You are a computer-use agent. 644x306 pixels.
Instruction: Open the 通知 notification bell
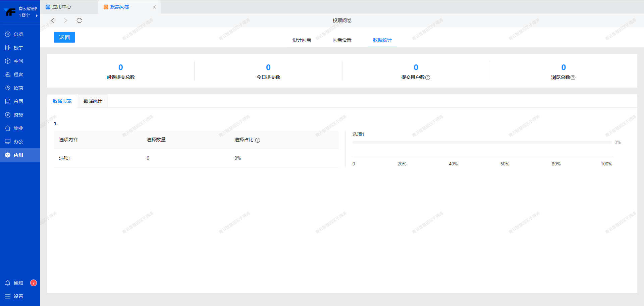(8, 283)
